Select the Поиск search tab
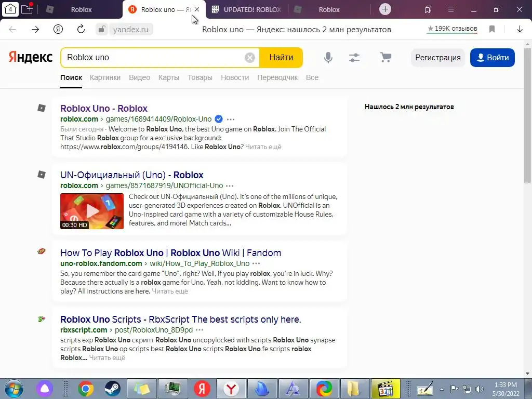This screenshot has height=399, width=532. [71, 78]
